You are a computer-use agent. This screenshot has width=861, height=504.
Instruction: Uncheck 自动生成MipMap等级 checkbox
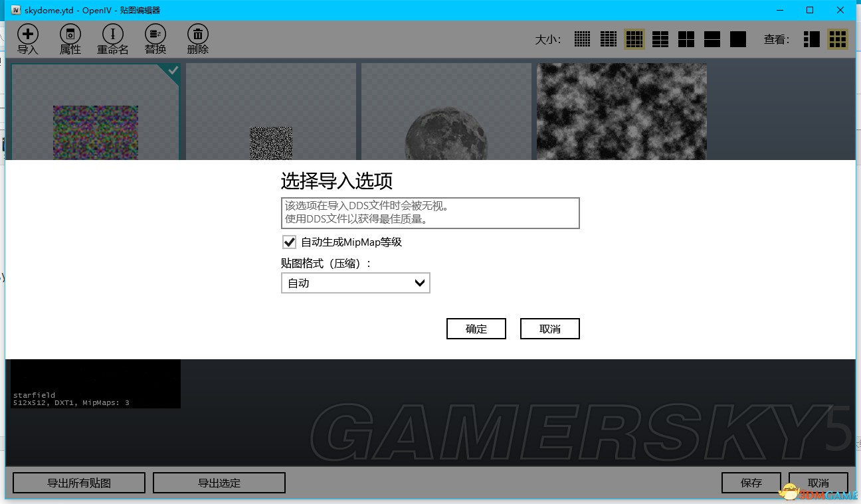pos(289,242)
